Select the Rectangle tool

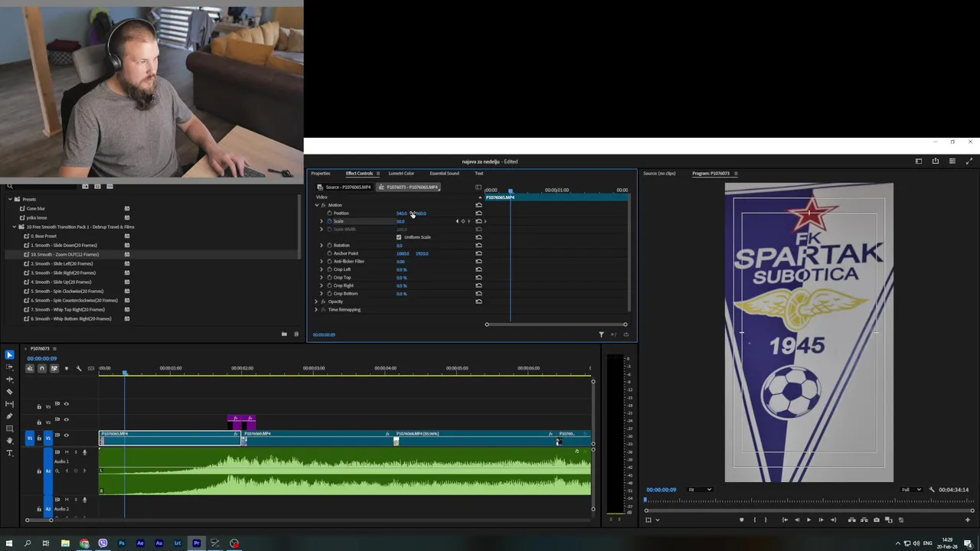click(9, 428)
